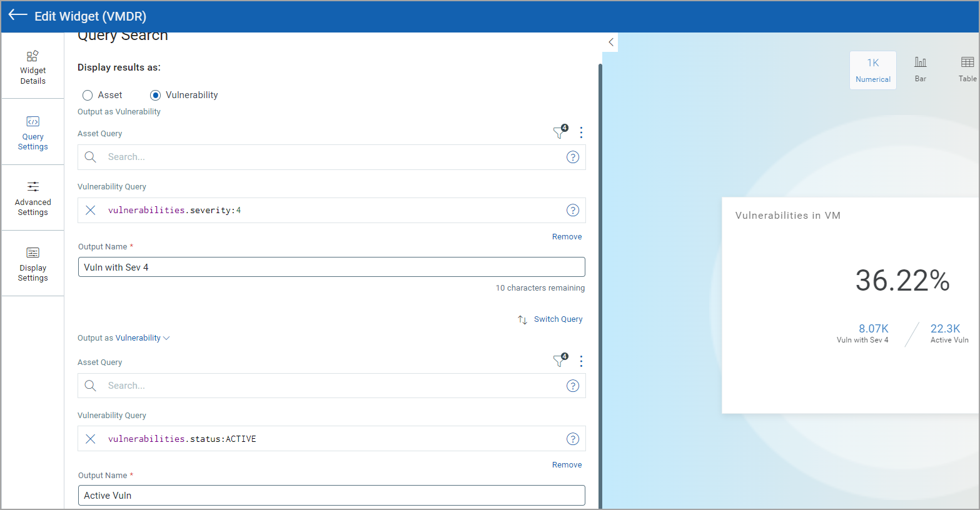The width and height of the screenshot is (980, 510).
Task: Click the 'Display results as:' label
Action: 119,67
